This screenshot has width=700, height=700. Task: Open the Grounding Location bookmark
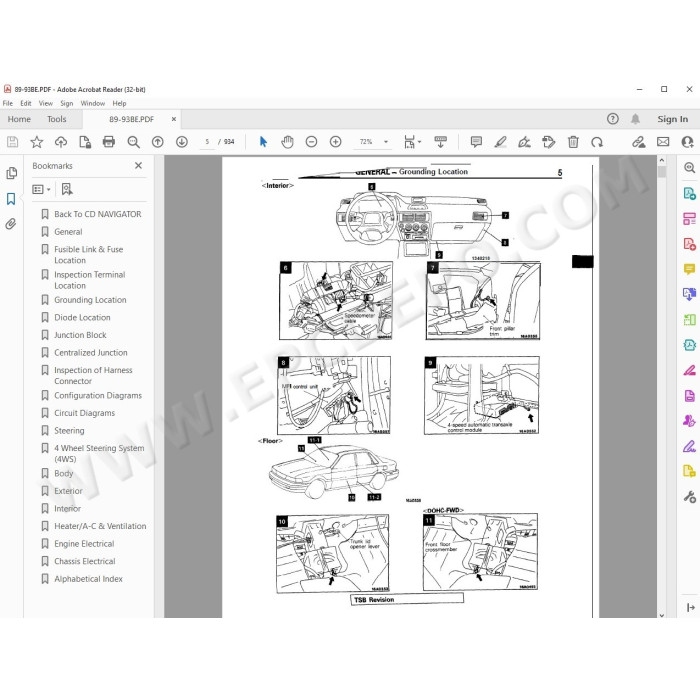[90, 300]
